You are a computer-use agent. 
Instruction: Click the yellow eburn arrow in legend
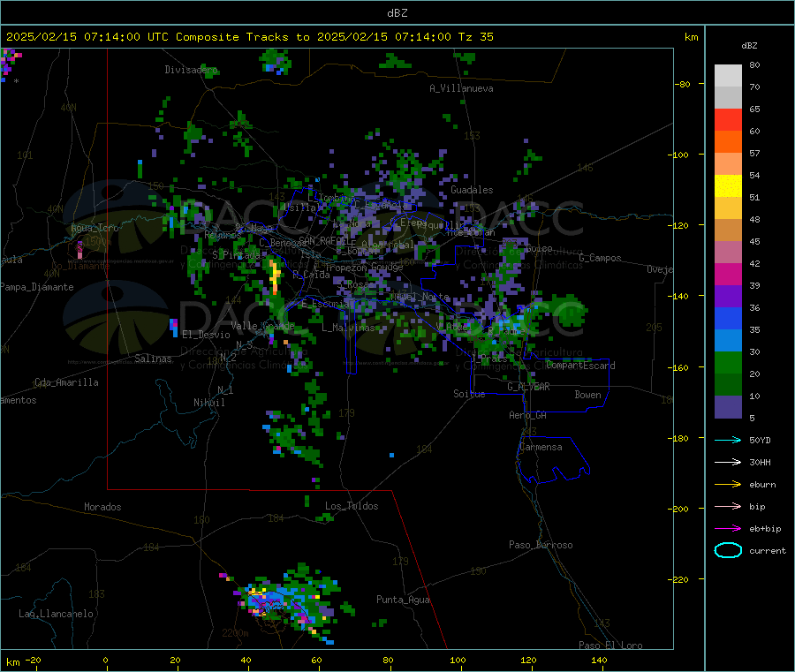[x=728, y=485]
